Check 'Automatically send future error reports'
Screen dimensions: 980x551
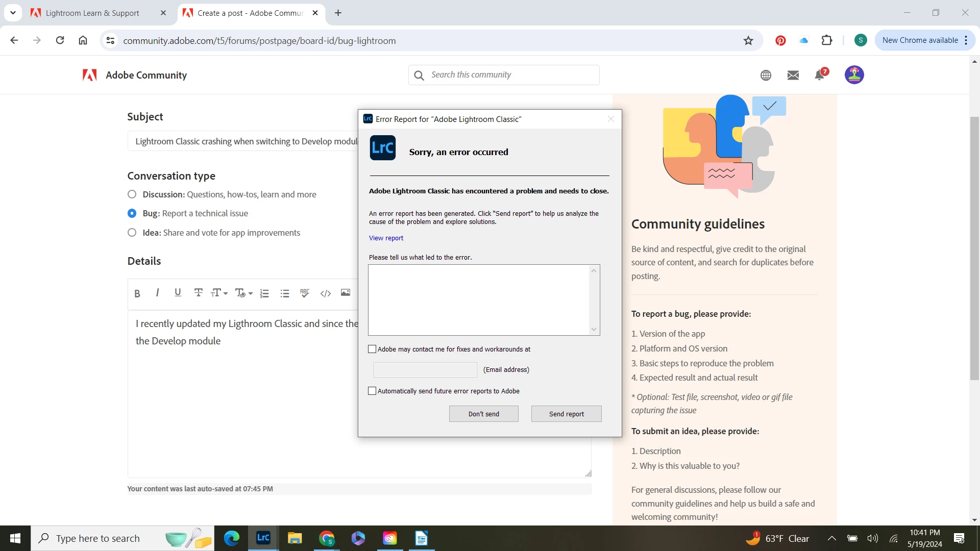pyautogui.click(x=372, y=391)
